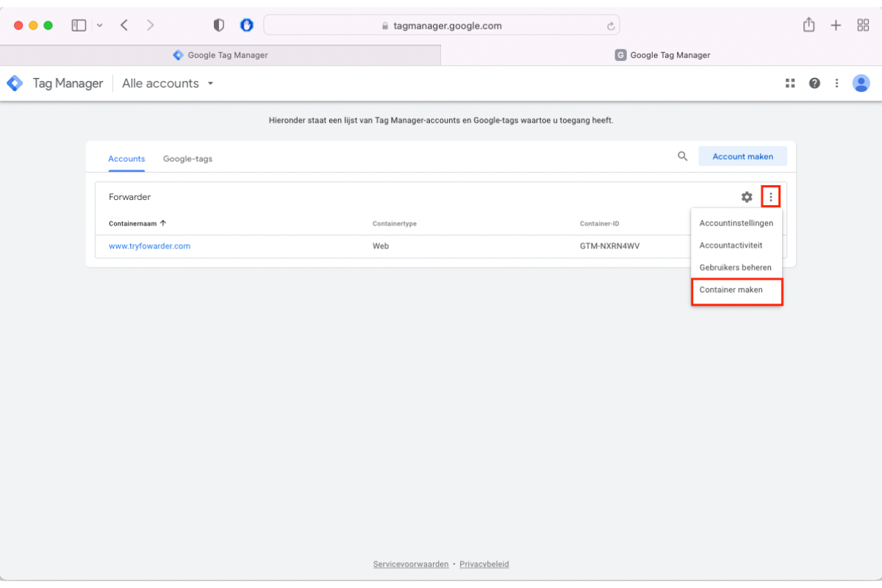Search accounts with the magnifier icon
Viewport: 882px width, 588px height.
tap(683, 156)
